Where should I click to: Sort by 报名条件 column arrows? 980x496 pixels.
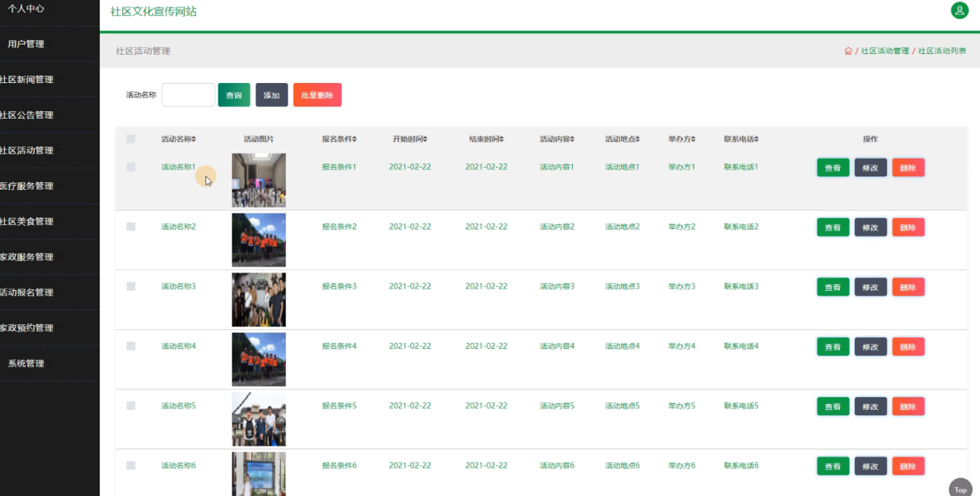coord(355,139)
